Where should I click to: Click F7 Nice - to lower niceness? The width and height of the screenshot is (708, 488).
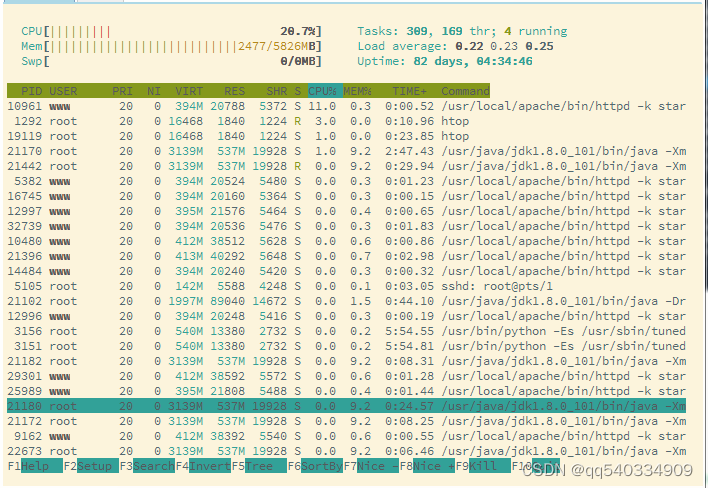(x=371, y=466)
